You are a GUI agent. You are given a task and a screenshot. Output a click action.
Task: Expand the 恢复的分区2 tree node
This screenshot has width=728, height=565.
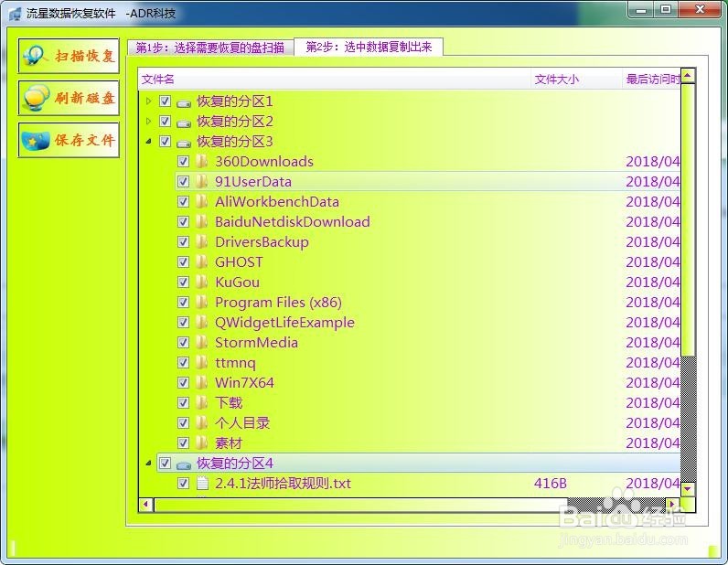pos(148,122)
